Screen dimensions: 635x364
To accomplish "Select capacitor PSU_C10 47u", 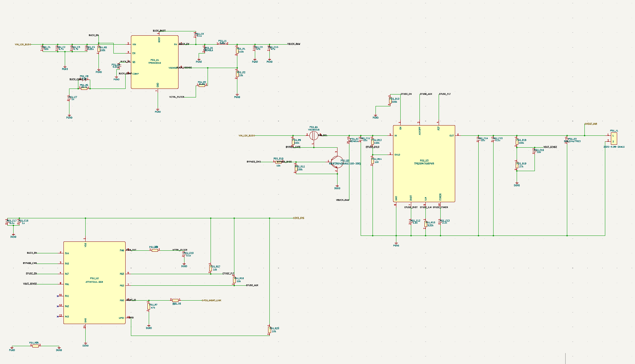I will coord(269,48).
